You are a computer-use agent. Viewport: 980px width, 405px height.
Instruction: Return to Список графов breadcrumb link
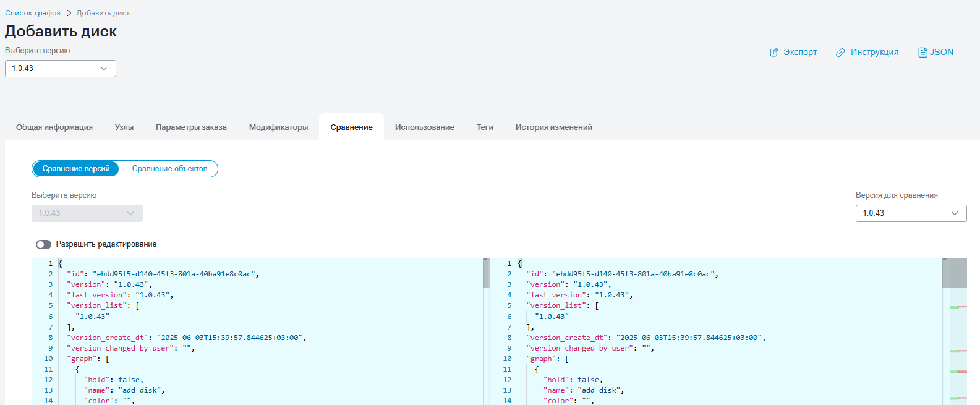33,13
